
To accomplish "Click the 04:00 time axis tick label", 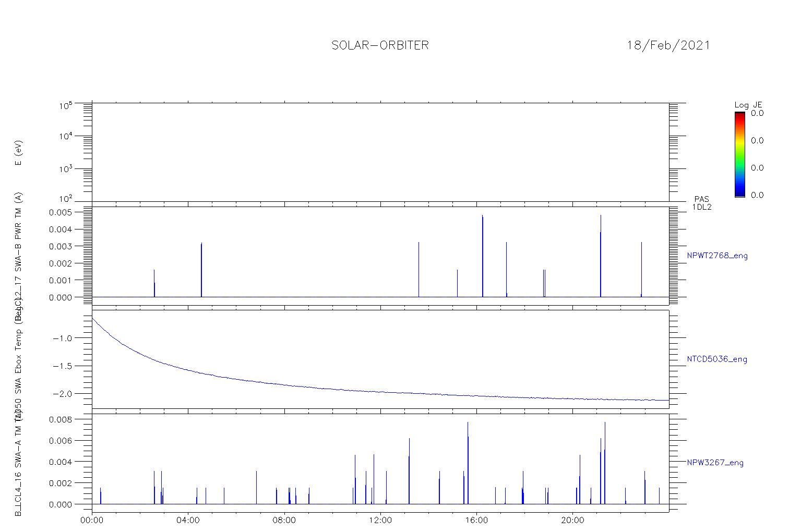I will [x=188, y=520].
